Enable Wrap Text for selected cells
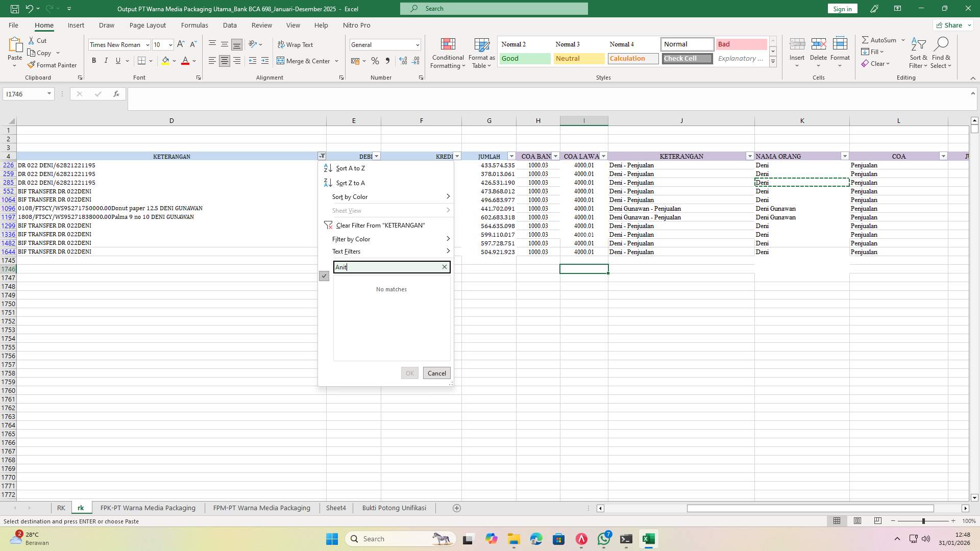Image resolution: width=980 pixels, height=551 pixels. point(296,44)
